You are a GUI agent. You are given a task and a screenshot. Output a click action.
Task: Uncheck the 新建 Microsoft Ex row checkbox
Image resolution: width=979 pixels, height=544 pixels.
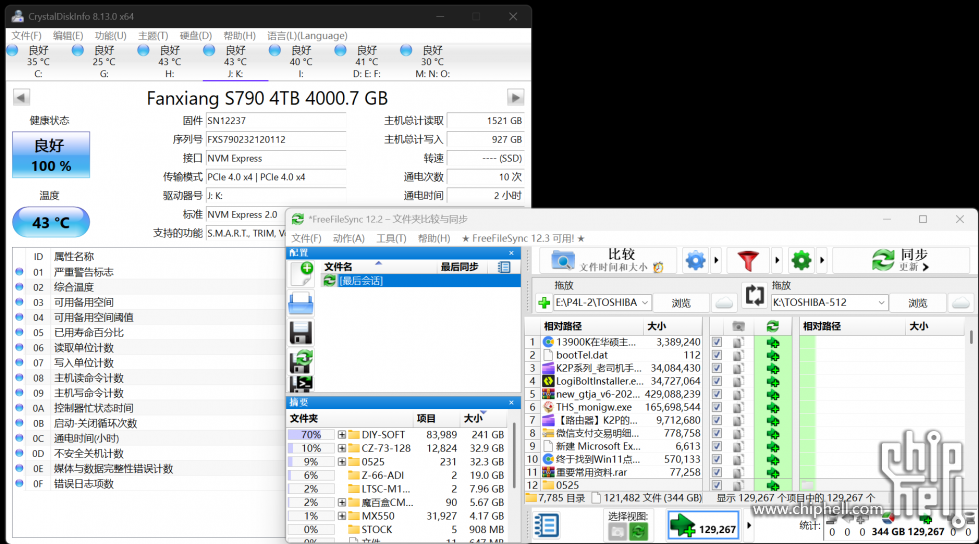(x=717, y=447)
